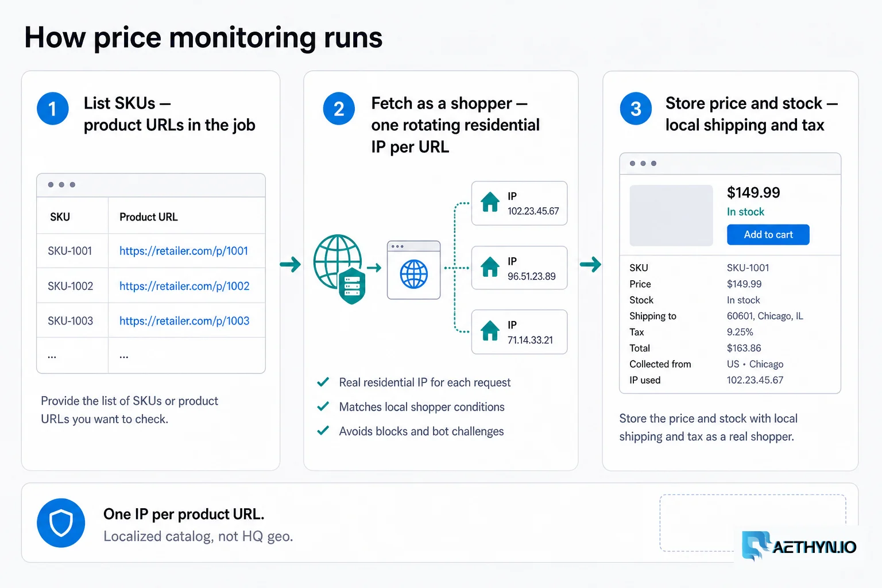The image size is (882, 588).
Task: Click SKU-1001 value in product details
Action: pos(748,268)
